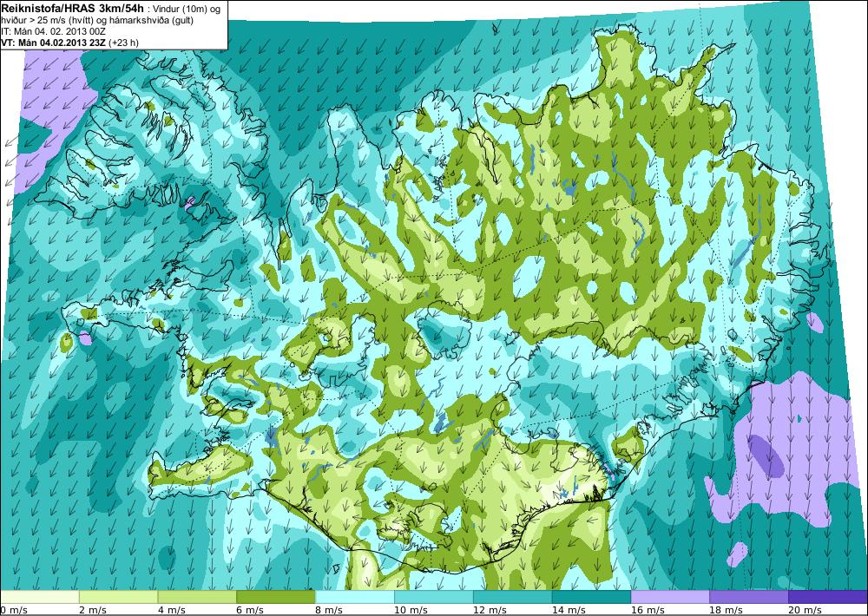The width and height of the screenshot is (868, 616).
Task: Click the '8 m/s' legend label
Action: click(x=329, y=610)
